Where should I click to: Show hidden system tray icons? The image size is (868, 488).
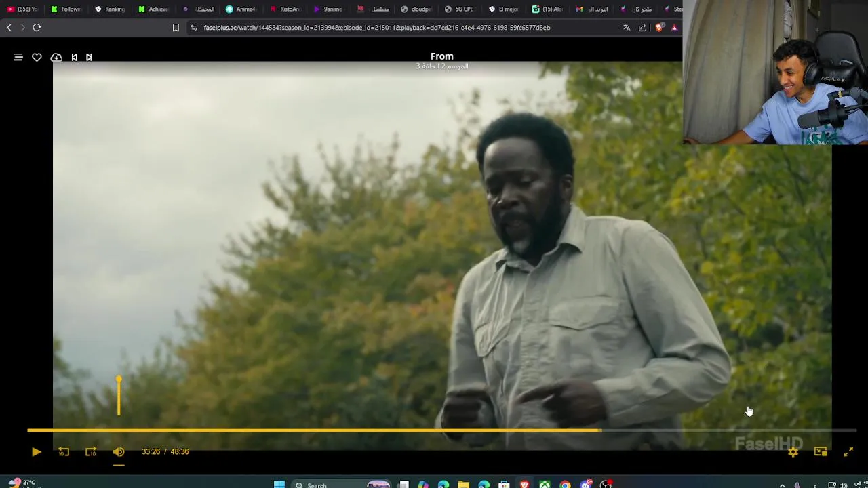click(x=782, y=485)
